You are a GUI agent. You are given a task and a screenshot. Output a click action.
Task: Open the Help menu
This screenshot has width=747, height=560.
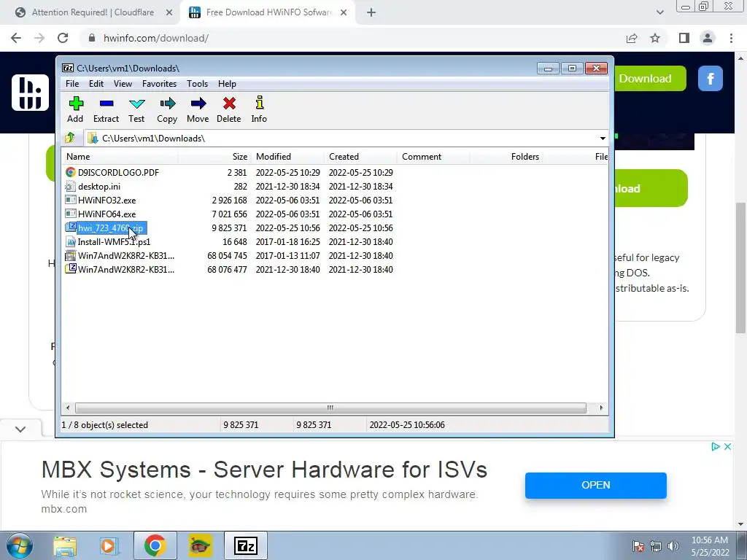click(228, 84)
